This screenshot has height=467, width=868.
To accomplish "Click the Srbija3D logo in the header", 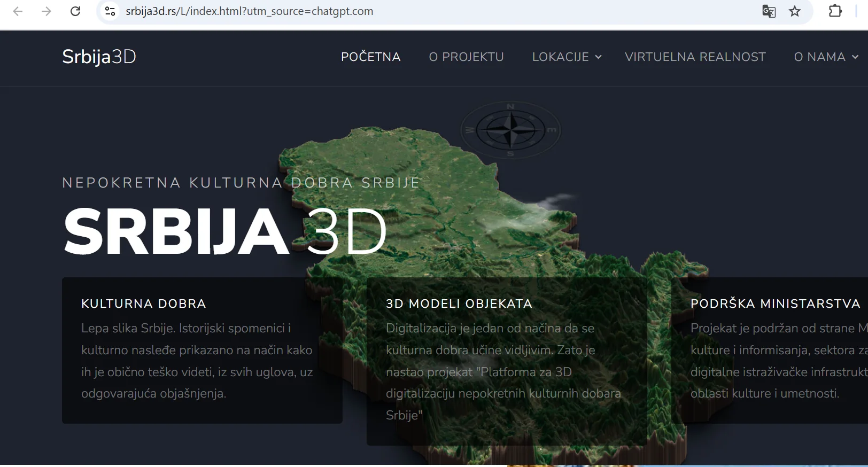I will coord(99,57).
